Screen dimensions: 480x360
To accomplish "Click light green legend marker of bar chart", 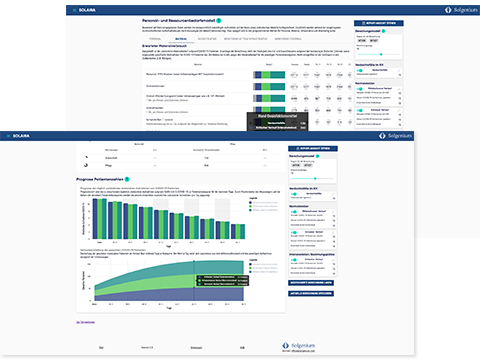I will [x=250, y=207].
